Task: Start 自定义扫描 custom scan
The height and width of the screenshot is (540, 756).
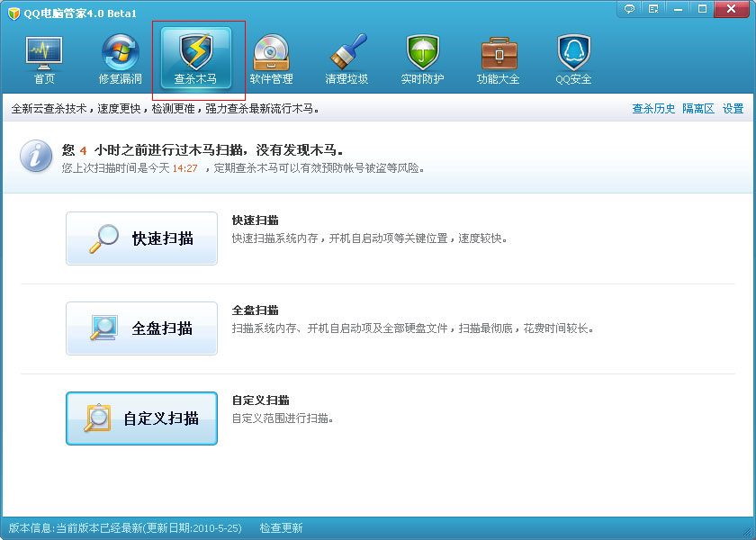Action: coord(141,418)
